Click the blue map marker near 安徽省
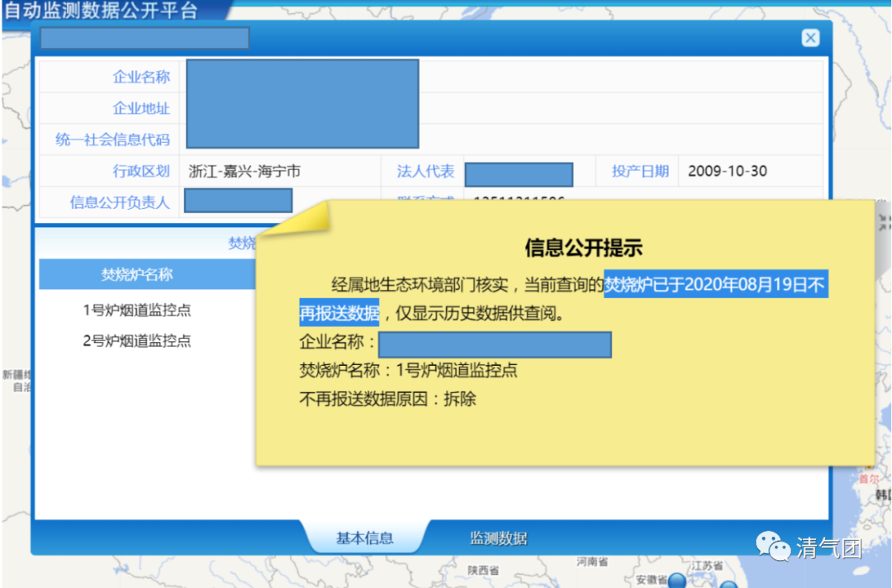892x588 pixels. click(677, 581)
